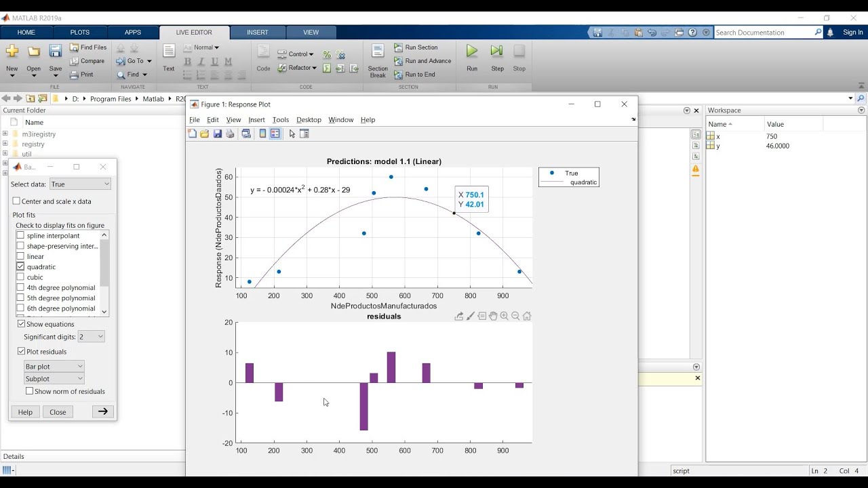Viewport: 868px width, 488px height.
Task: Switch to the APPS ribbon tab
Action: (x=133, y=33)
